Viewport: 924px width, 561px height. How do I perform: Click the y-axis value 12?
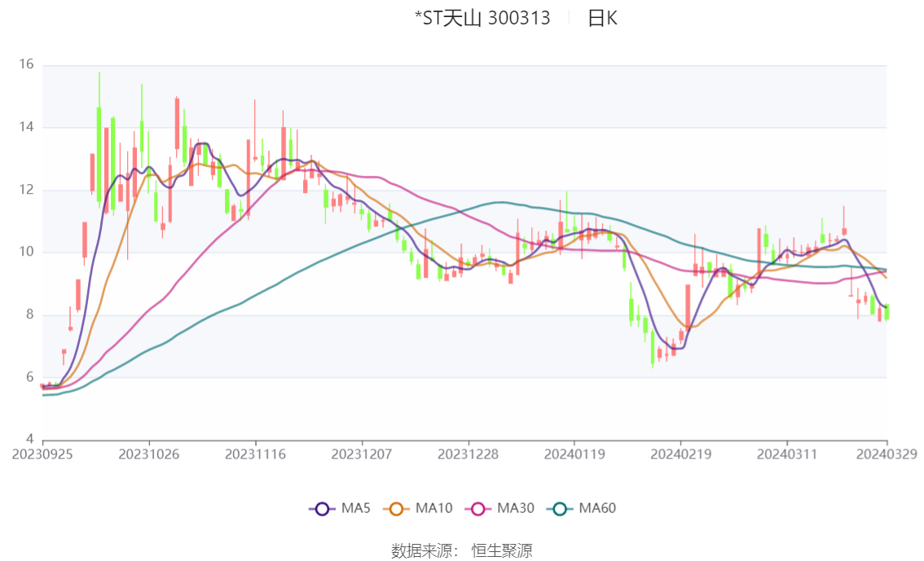pyautogui.click(x=27, y=190)
